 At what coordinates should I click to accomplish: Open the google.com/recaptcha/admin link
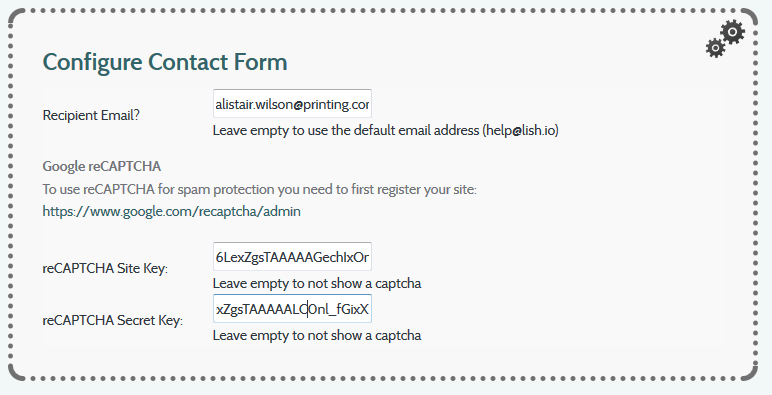[171, 211]
